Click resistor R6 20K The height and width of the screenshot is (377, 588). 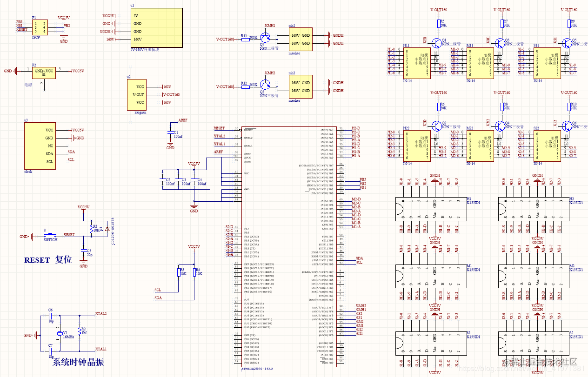pyautogui.click(x=438, y=106)
